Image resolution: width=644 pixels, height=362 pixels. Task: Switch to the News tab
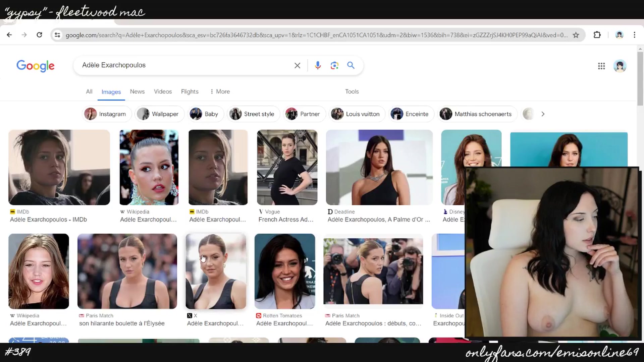click(x=137, y=92)
